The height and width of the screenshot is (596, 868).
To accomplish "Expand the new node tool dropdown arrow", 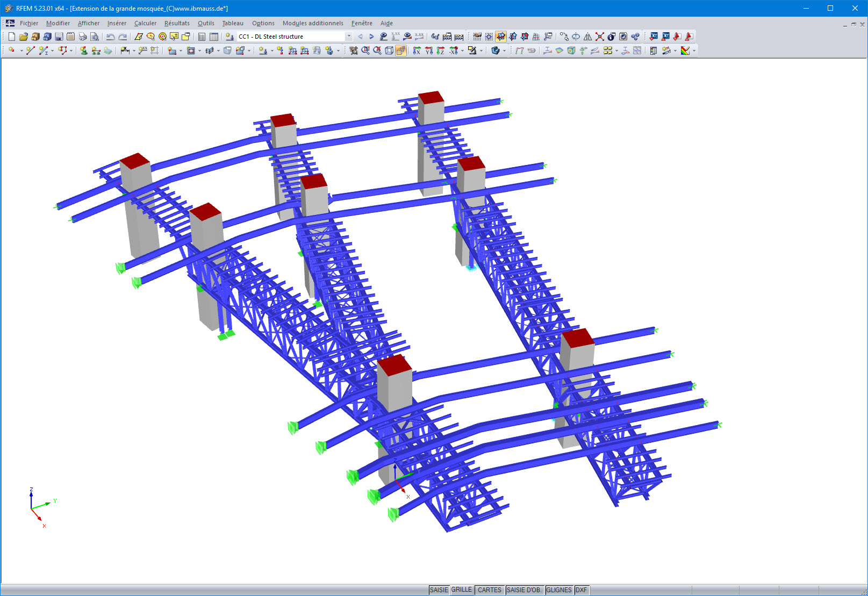I will pos(21,51).
